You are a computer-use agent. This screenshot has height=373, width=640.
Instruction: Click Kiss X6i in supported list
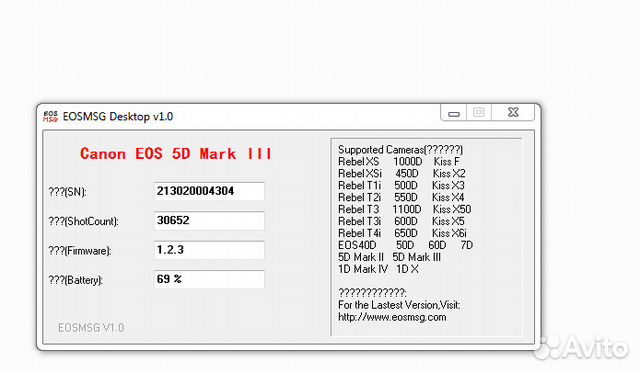(449, 233)
